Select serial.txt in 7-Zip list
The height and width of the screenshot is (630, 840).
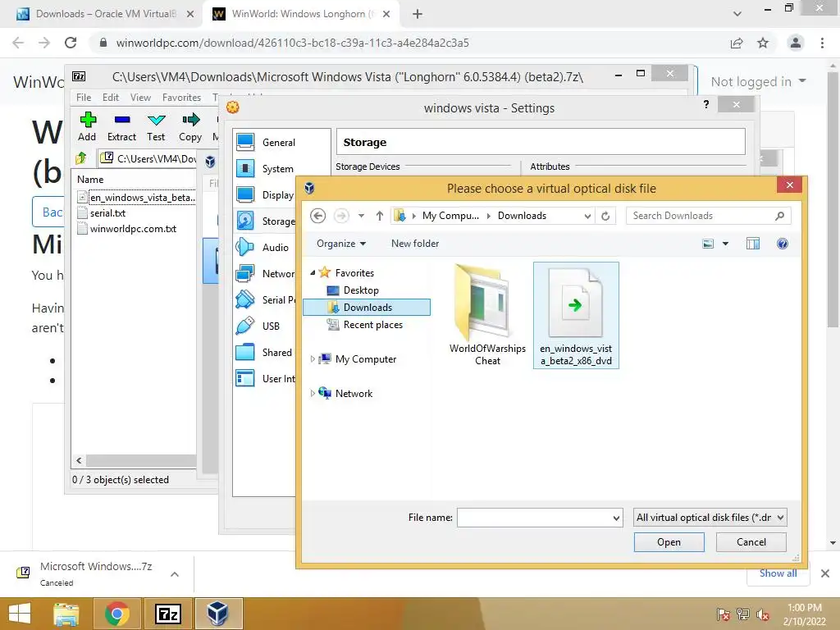[x=107, y=213]
